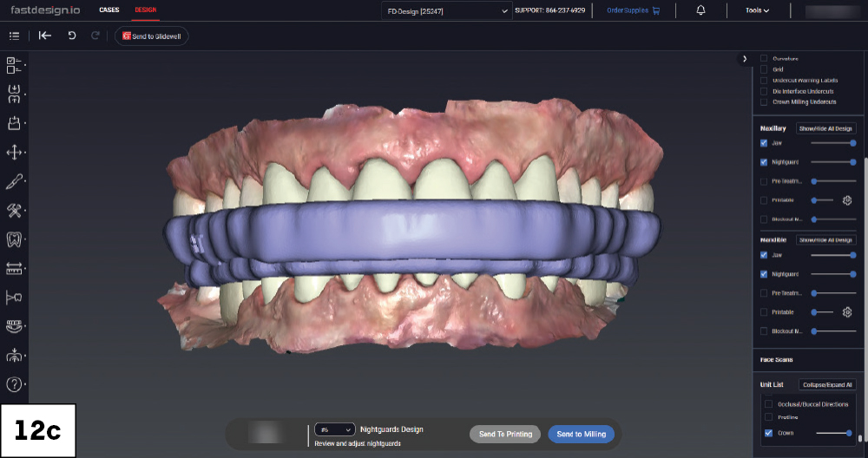Toggle the list menu icon in toolbar

(15, 36)
